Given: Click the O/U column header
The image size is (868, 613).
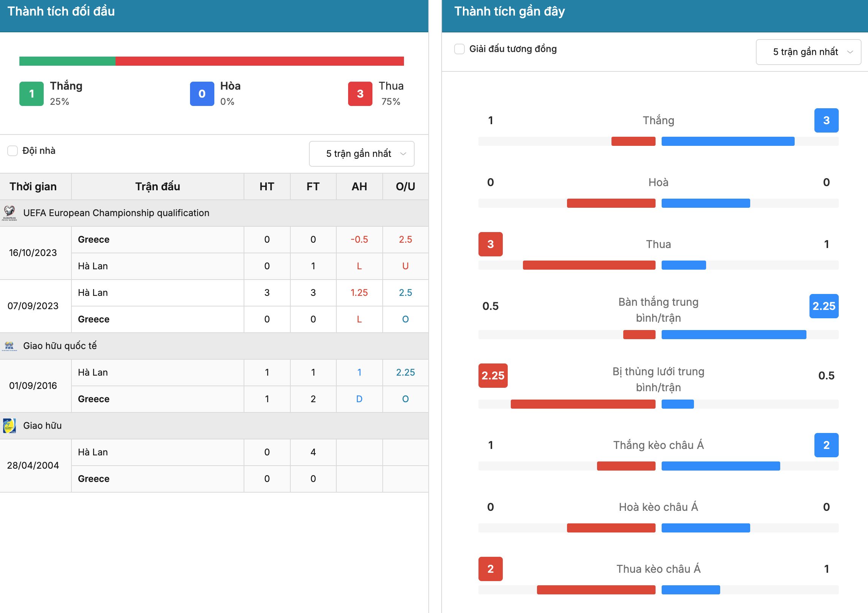Looking at the screenshot, I should (x=405, y=186).
